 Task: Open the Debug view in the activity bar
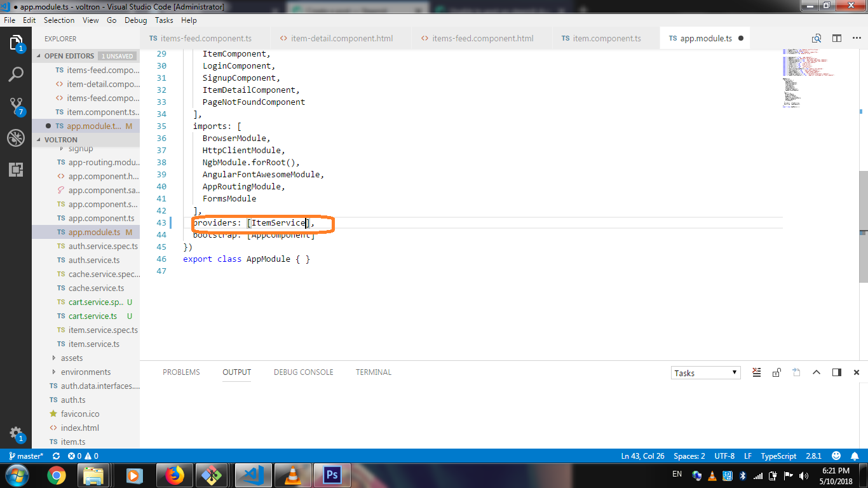(16, 138)
